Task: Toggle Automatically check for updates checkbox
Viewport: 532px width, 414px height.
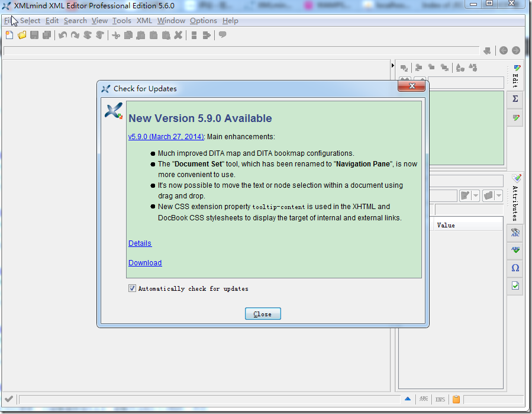Action: tap(132, 288)
